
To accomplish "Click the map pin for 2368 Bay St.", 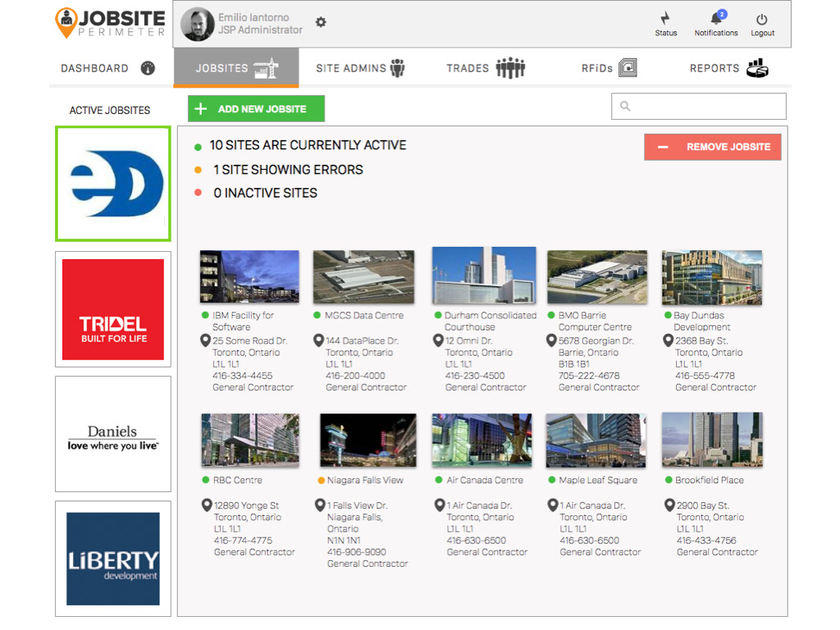I will point(668,340).
